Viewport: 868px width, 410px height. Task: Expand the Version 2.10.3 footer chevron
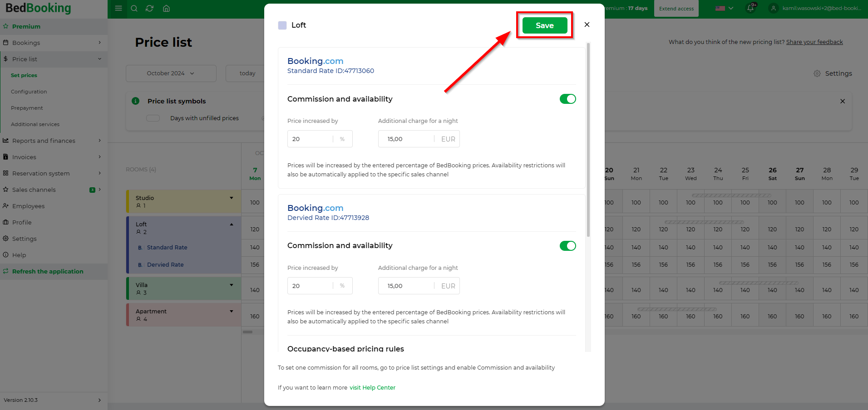pyautogui.click(x=99, y=400)
